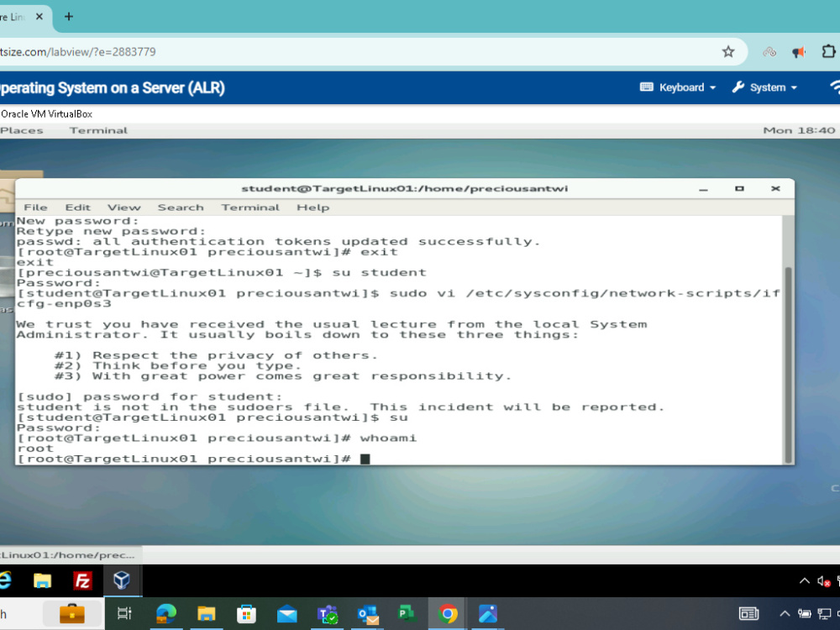The height and width of the screenshot is (630, 840).
Task: Open a new browser tab
Action: (69, 17)
